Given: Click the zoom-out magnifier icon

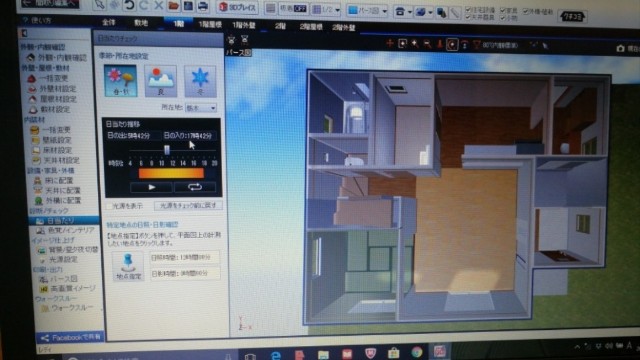Looking at the screenshot, I should pos(427,44).
